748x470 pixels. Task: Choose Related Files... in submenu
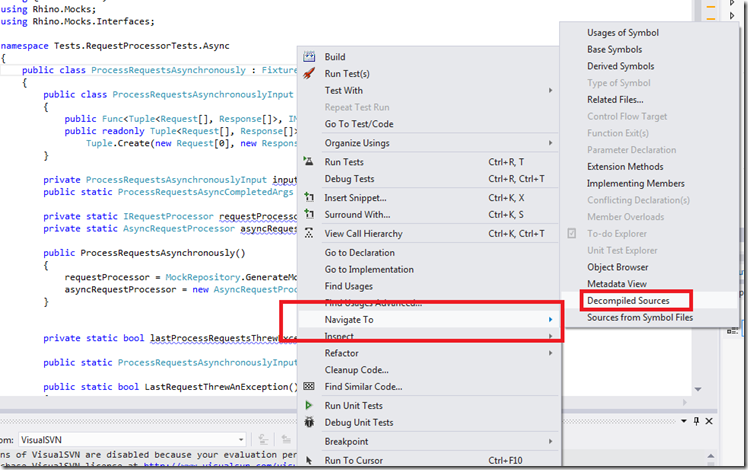click(x=615, y=99)
